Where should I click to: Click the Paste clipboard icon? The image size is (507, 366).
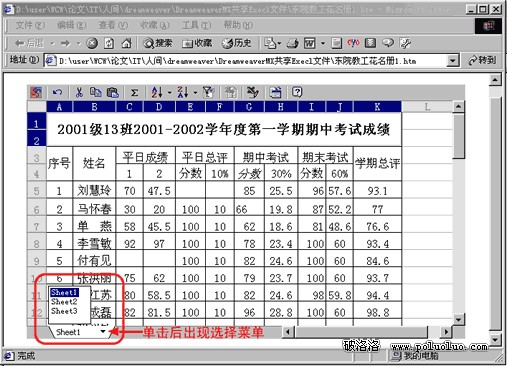coord(112,92)
